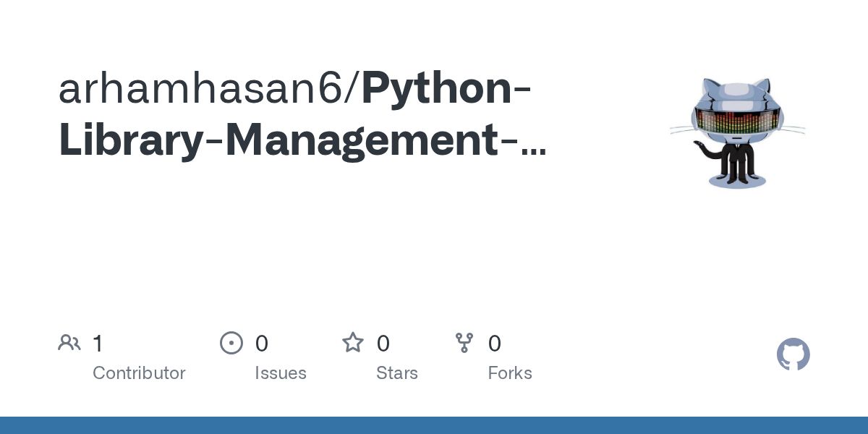Click the Issues label
The image size is (868, 434).
coord(281,373)
